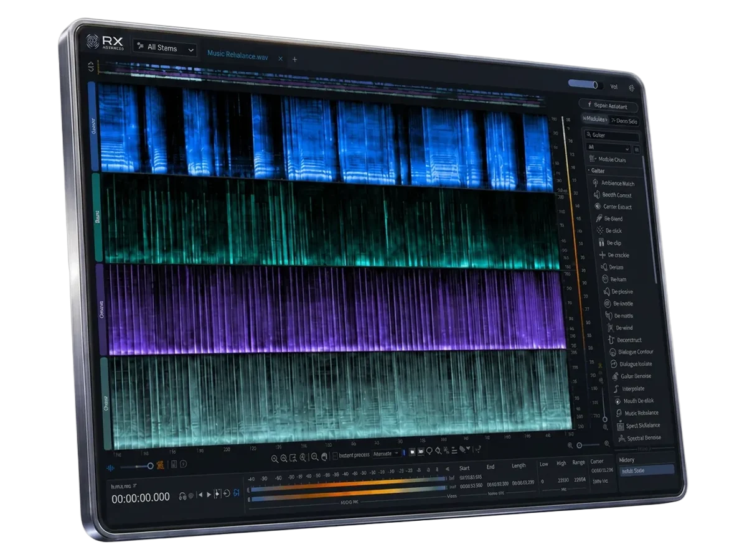The height and width of the screenshot is (560, 747).
Task: Click the record button
Action: pos(190,495)
